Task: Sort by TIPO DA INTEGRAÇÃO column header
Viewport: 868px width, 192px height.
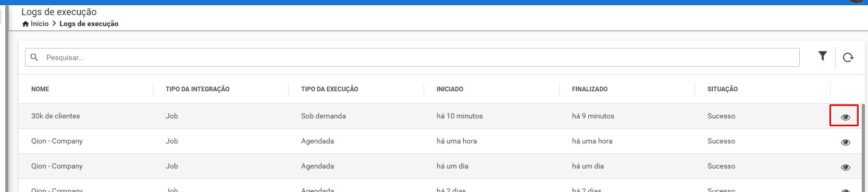Action: pos(197,89)
